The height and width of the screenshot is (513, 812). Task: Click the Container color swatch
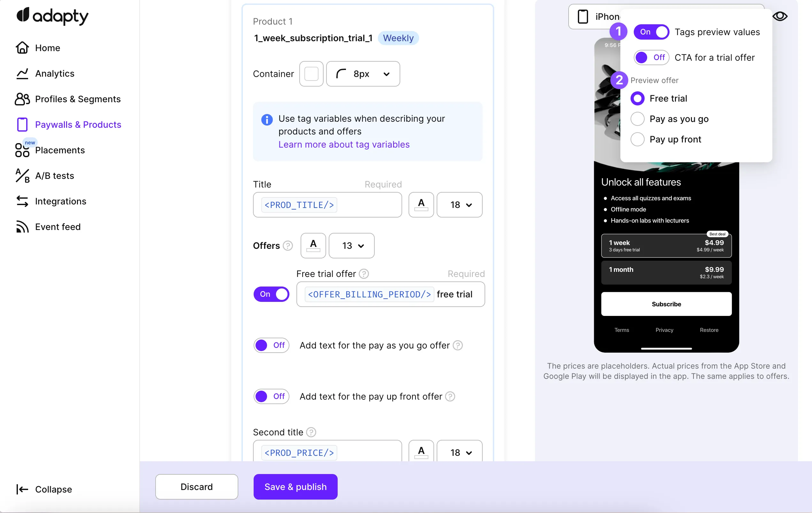point(311,74)
